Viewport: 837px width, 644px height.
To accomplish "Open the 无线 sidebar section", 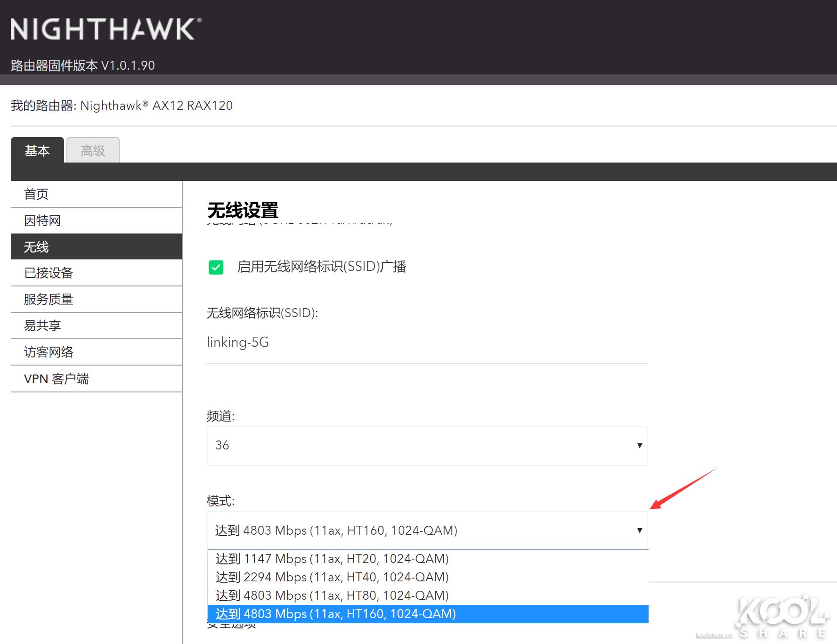I will pyautogui.click(x=37, y=246).
